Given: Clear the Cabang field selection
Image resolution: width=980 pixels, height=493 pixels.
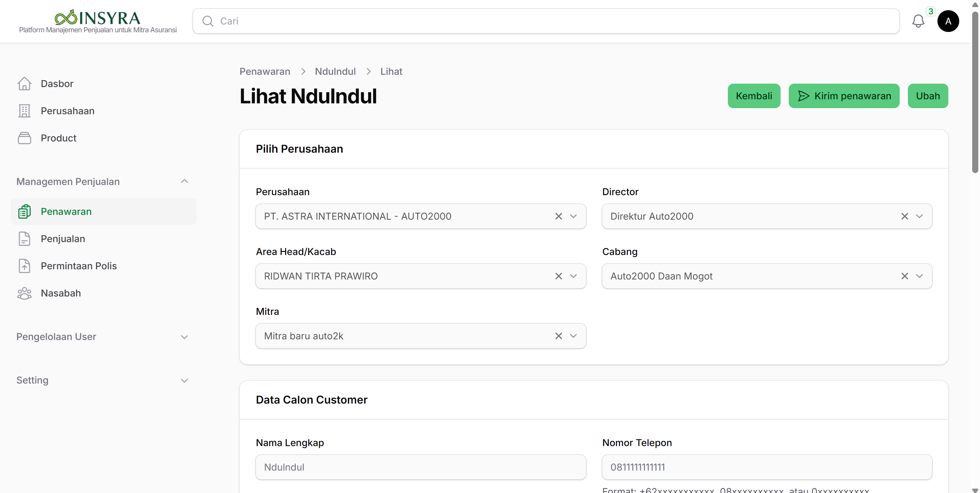Looking at the screenshot, I should (x=905, y=276).
